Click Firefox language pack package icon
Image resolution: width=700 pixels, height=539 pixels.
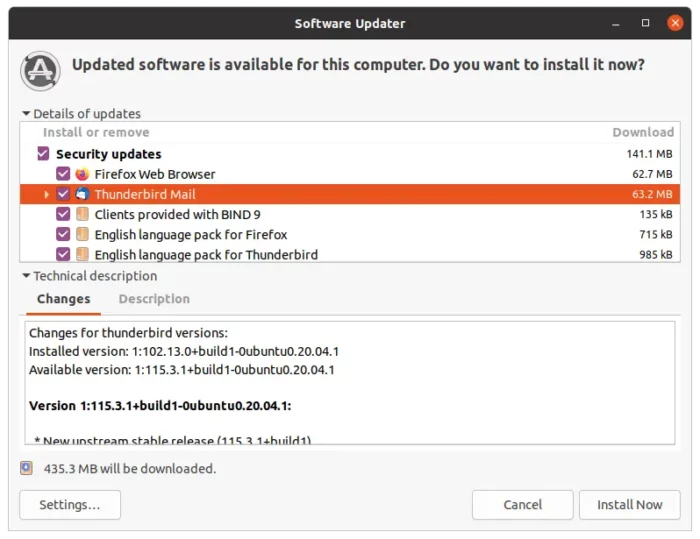click(x=82, y=234)
